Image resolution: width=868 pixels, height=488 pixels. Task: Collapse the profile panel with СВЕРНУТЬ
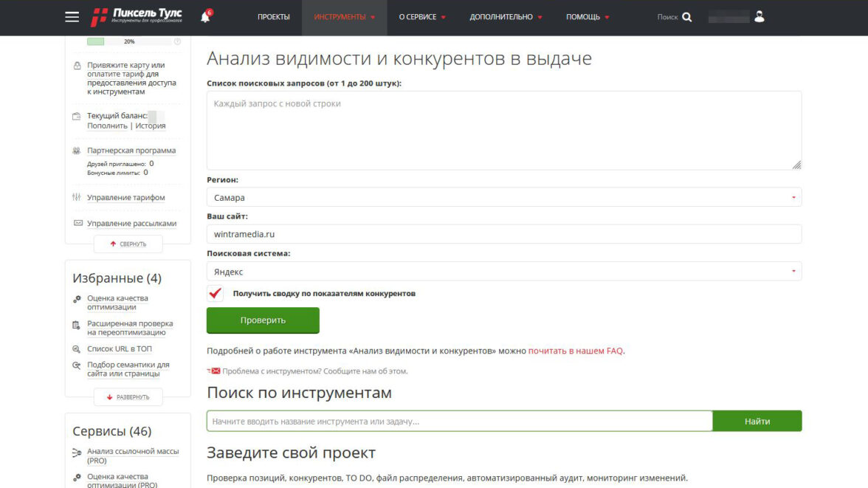[x=128, y=244]
